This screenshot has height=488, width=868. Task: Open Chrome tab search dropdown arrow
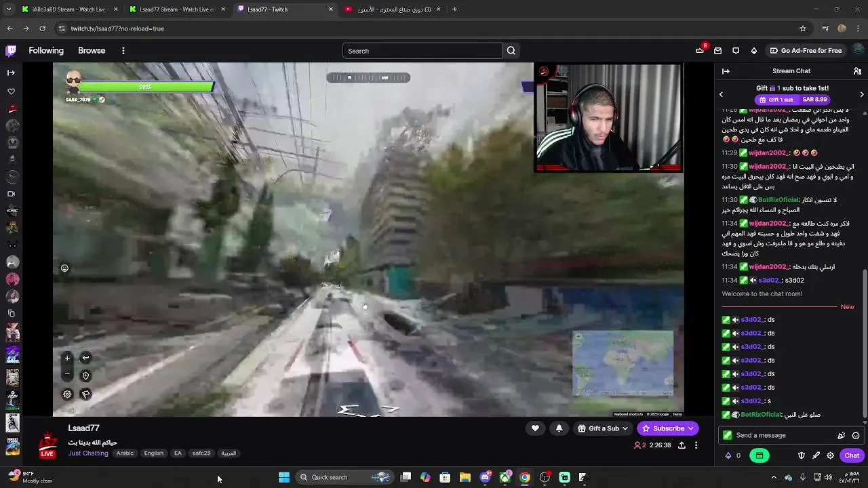tap(10, 9)
